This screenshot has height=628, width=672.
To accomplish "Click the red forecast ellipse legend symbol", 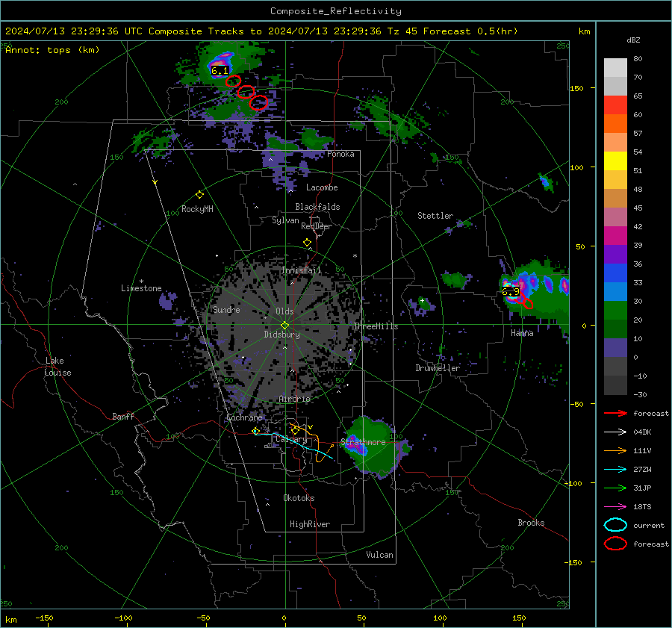I will [615, 544].
